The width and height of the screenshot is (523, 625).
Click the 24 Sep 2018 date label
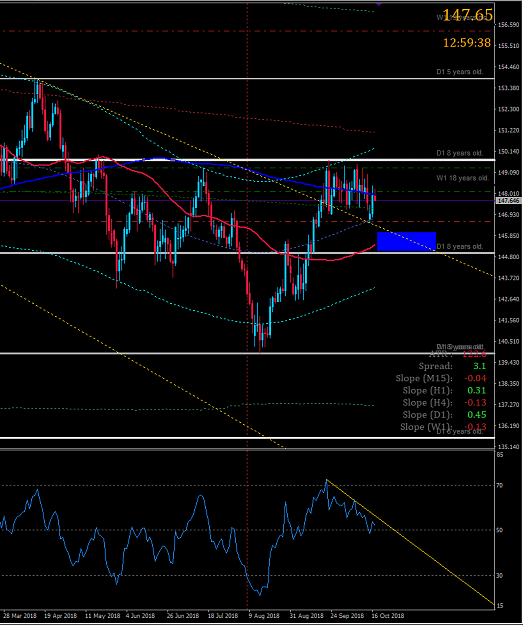(347, 616)
